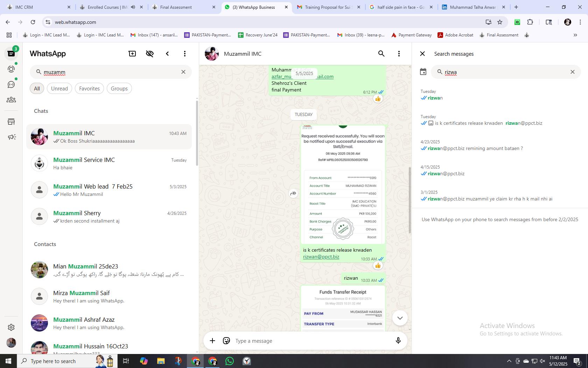Open the Communities icon in sidebar

(x=11, y=100)
